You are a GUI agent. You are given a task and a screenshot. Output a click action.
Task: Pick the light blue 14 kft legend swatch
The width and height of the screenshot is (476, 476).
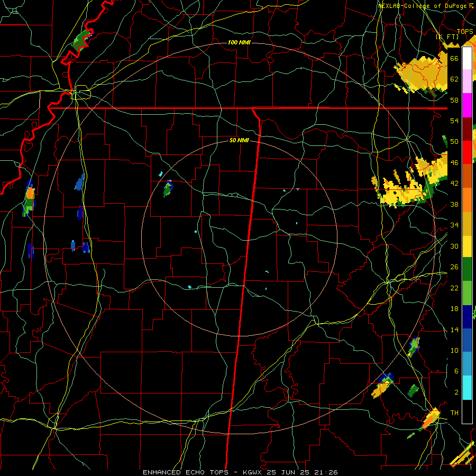click(467, 364)
